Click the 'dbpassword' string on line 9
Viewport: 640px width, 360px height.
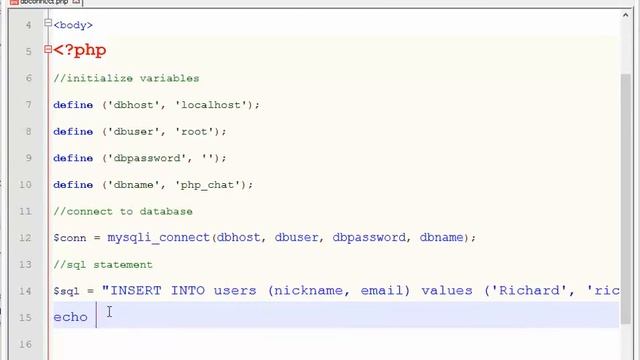click(x=147, y=158)
